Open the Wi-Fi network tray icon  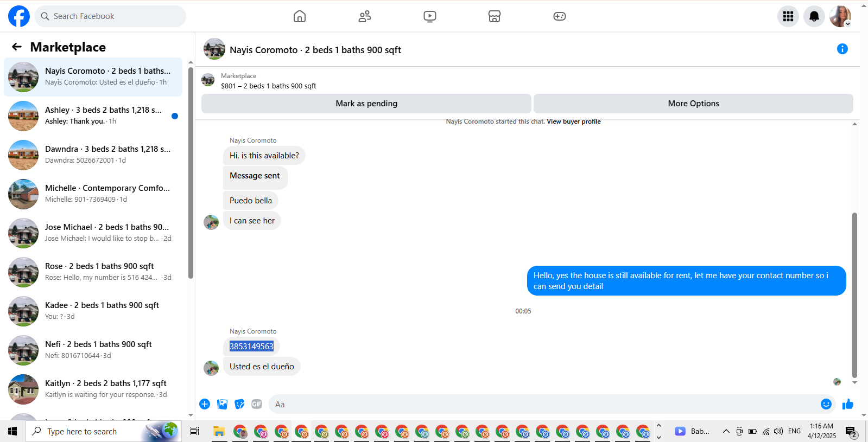click(x=766, y=431)
